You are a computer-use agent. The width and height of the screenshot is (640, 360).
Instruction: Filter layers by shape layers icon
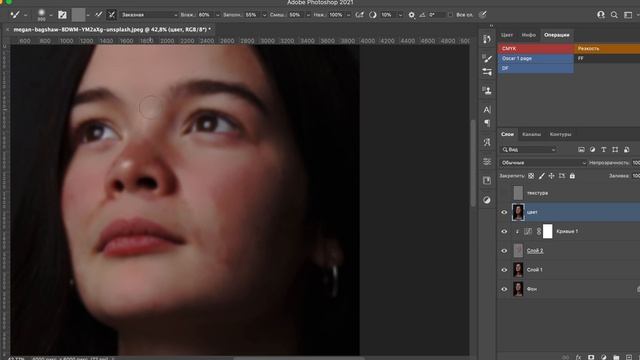[615, 150]
